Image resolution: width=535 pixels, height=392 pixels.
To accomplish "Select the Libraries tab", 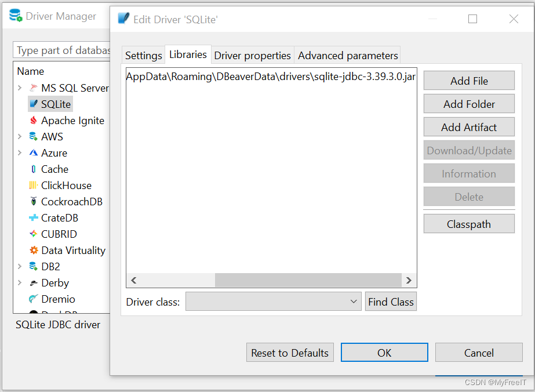I will tap(188, 55).
